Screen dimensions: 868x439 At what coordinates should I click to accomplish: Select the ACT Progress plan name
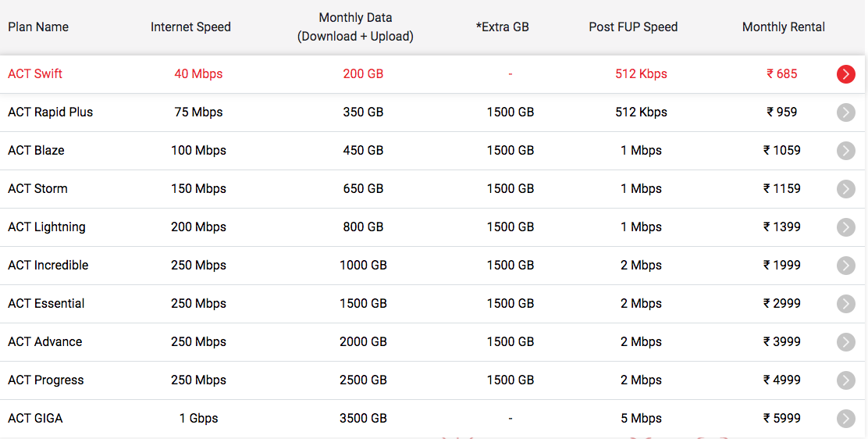[x=46, y=380]
